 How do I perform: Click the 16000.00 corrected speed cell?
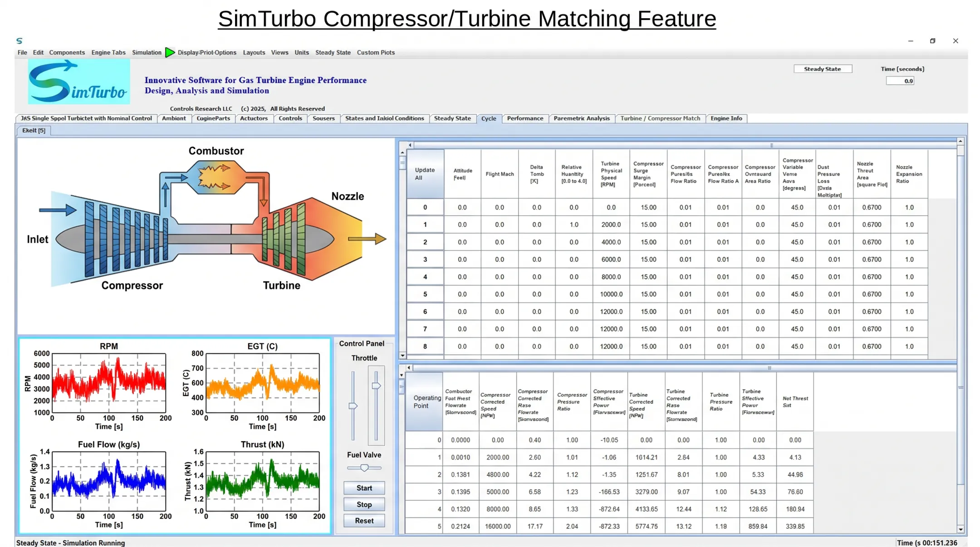pos(498,527)
